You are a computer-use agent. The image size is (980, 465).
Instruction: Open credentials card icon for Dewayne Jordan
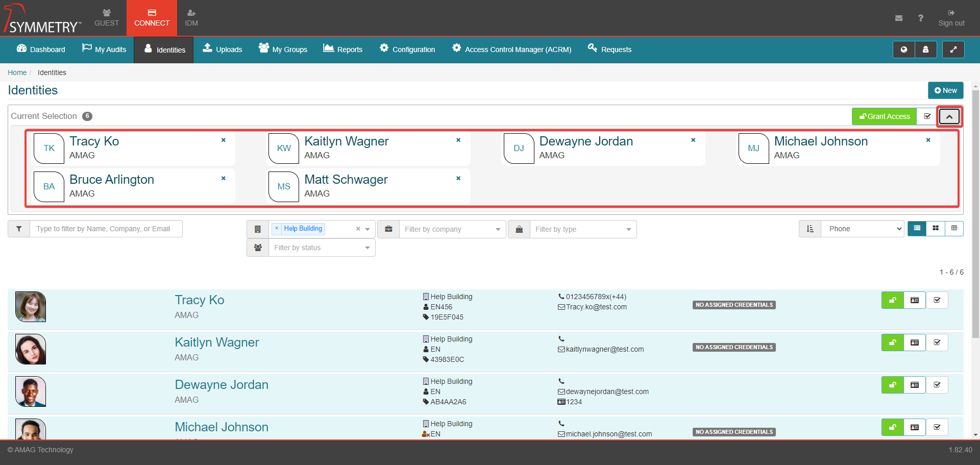coord(915,385)
